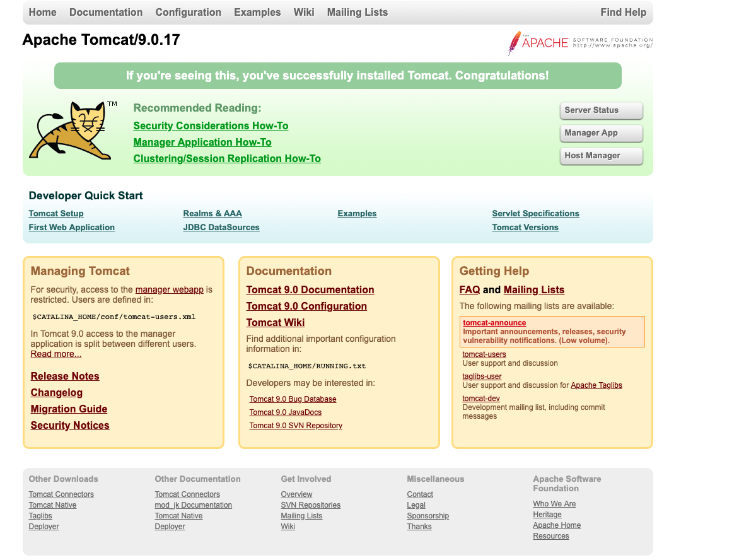Screen dimensions: 756x560
Task: Open Tomcat 9.0 Bug Database link
Action: [x=293, y=399]
